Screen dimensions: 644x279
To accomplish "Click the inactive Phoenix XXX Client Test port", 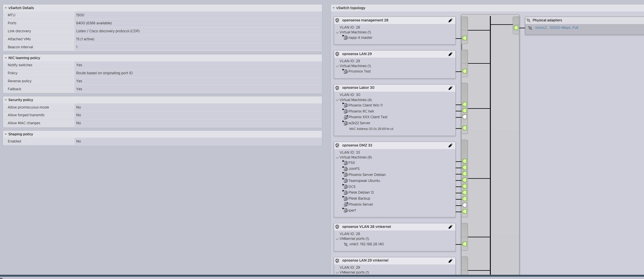I will point(465,117).
